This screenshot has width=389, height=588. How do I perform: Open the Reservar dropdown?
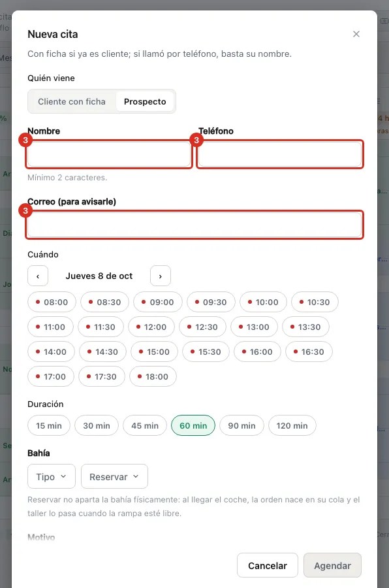point(114,477)
